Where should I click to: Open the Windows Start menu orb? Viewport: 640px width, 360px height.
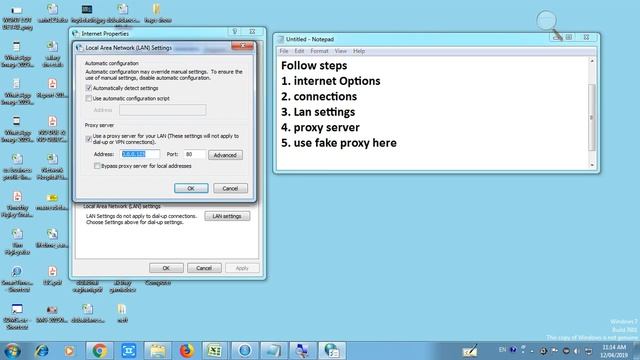[12, 351]
